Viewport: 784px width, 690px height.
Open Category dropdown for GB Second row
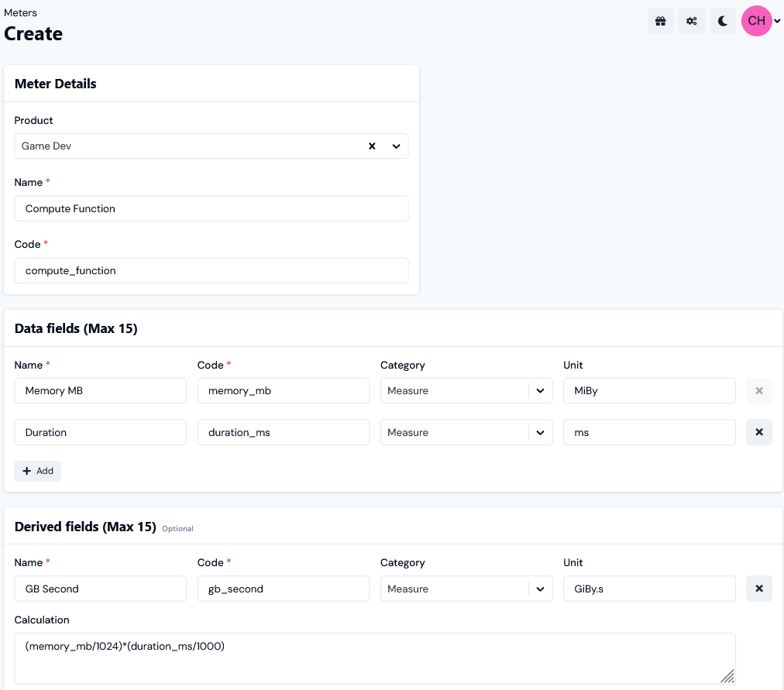(540, 589)
